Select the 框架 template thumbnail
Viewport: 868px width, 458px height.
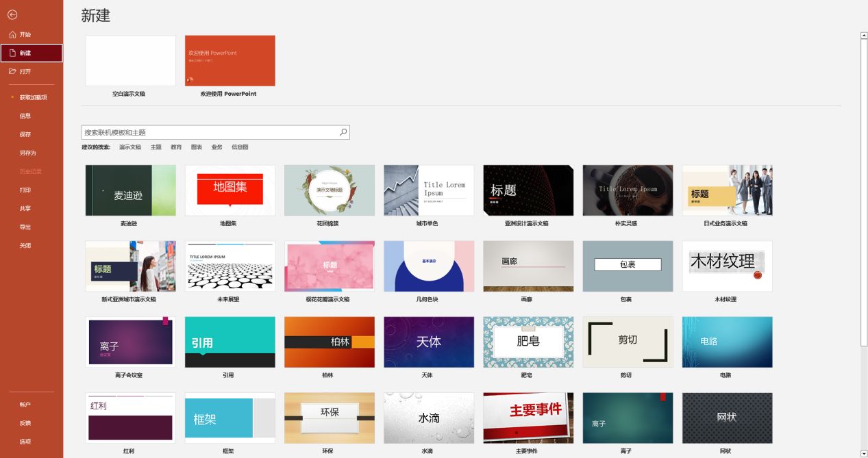(x=230, y=418)
